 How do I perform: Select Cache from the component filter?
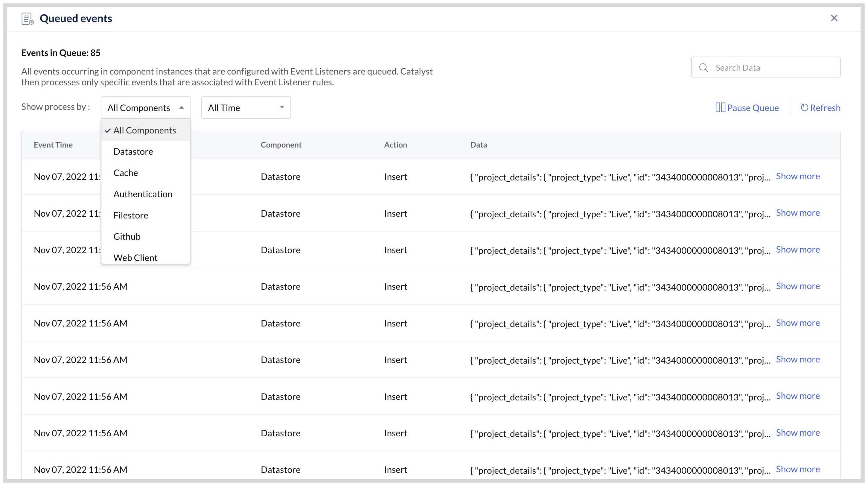[x=125, y=173]
